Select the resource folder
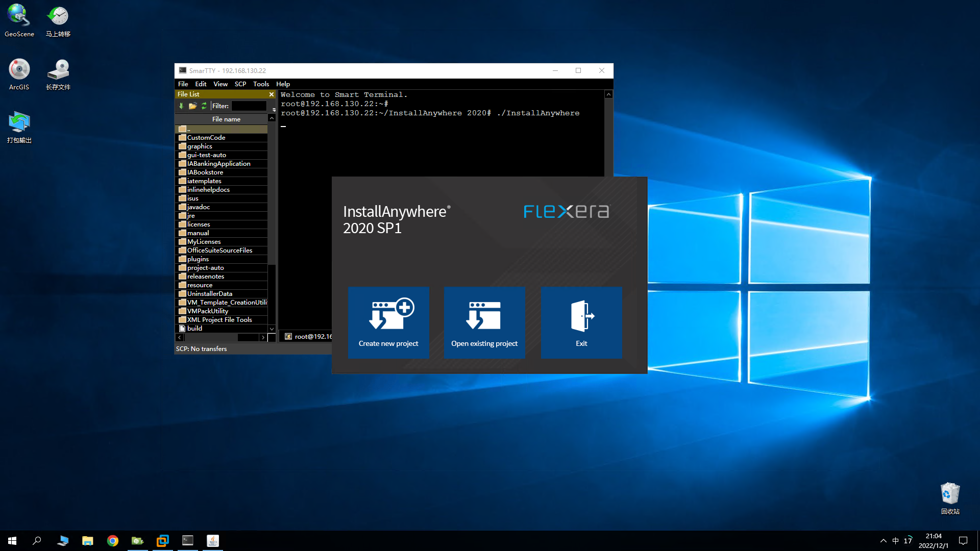 pyautogui.click(x=222, y=285)
